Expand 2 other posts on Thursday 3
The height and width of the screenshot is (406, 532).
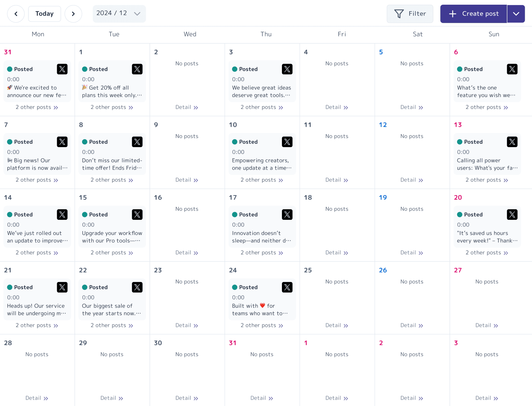[262, 107]
